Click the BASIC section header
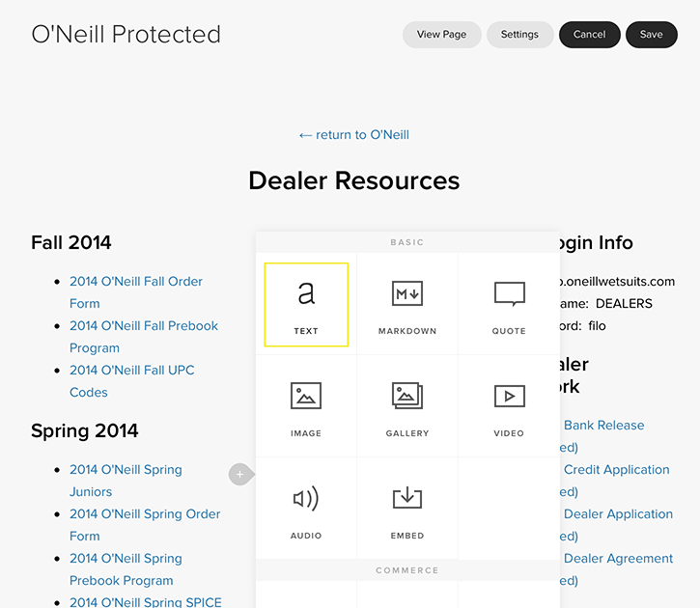This screenshot has height=608, width=700. click(407, 242)
